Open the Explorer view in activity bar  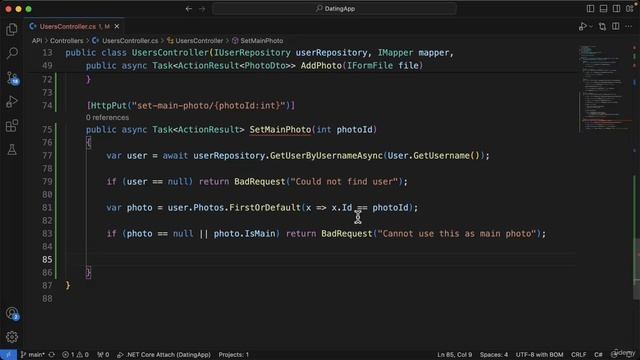(12, 29)
